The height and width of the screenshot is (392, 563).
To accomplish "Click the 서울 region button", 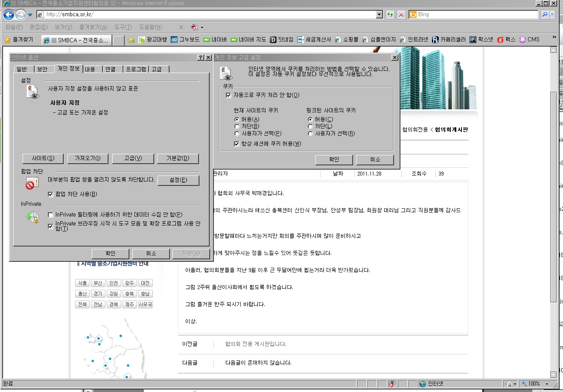I will pos(82,283).
